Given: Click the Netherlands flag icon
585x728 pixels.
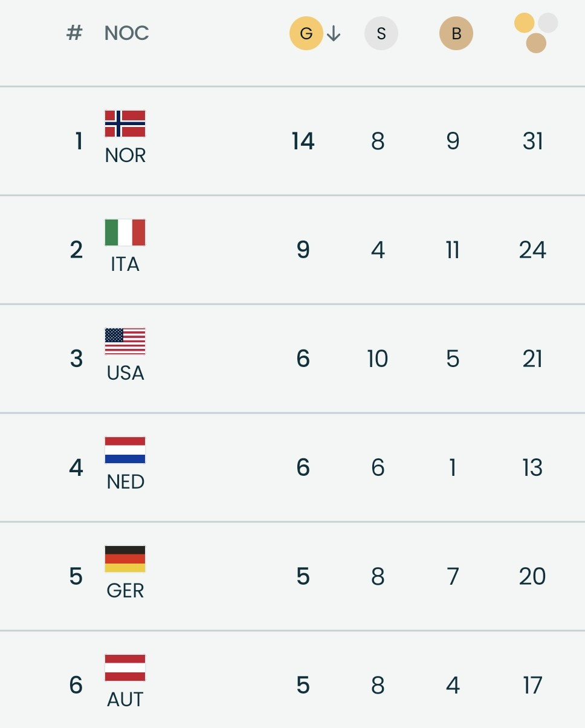Looking at the screenshot, I should coord(125,450).
